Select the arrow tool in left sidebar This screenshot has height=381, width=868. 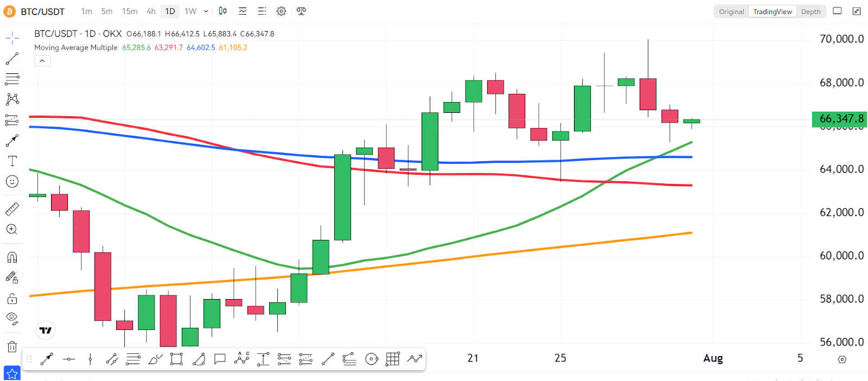pyautogui.click(x=12, y=141)
